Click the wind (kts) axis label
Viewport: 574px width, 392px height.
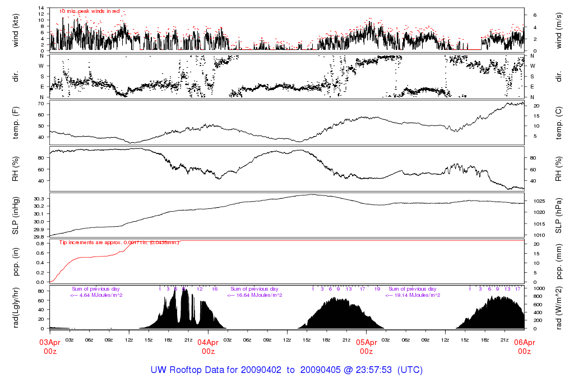tap(15, 30)
